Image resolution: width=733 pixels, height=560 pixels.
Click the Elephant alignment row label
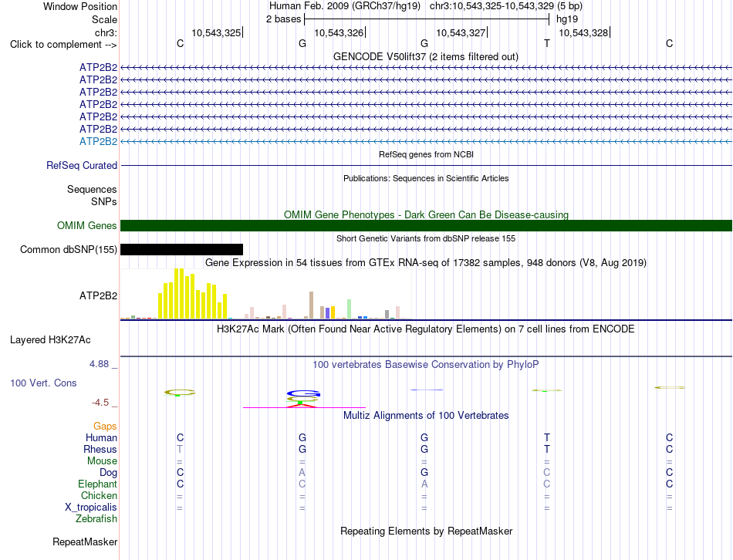coord(98,484)
